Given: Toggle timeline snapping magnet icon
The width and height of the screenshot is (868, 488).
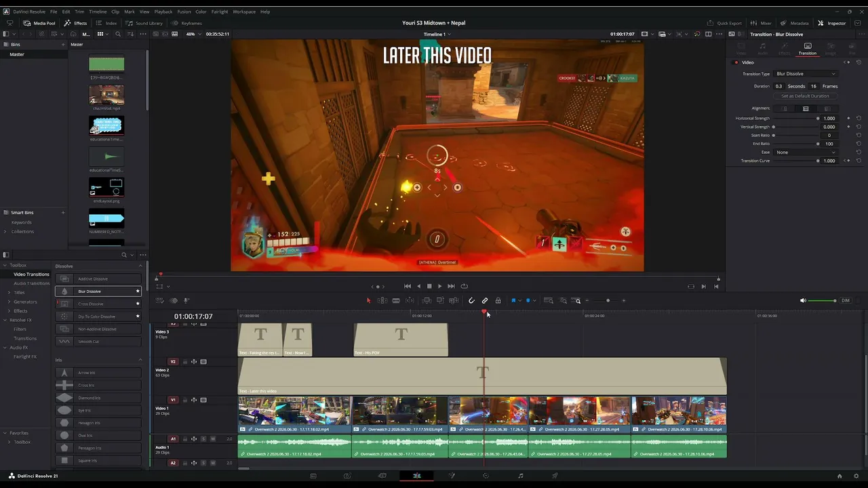Looking at the screenshot, I should [x=471, y=300].
